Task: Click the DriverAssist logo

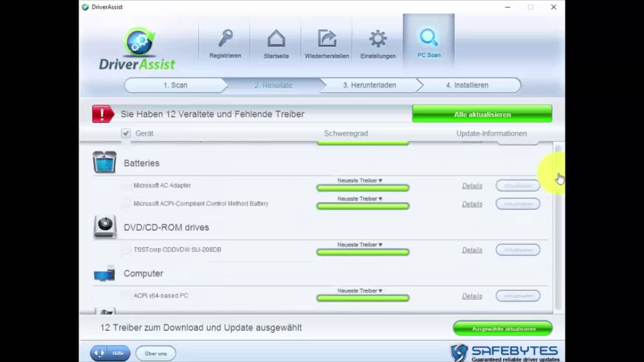Action: click(137, 49)
